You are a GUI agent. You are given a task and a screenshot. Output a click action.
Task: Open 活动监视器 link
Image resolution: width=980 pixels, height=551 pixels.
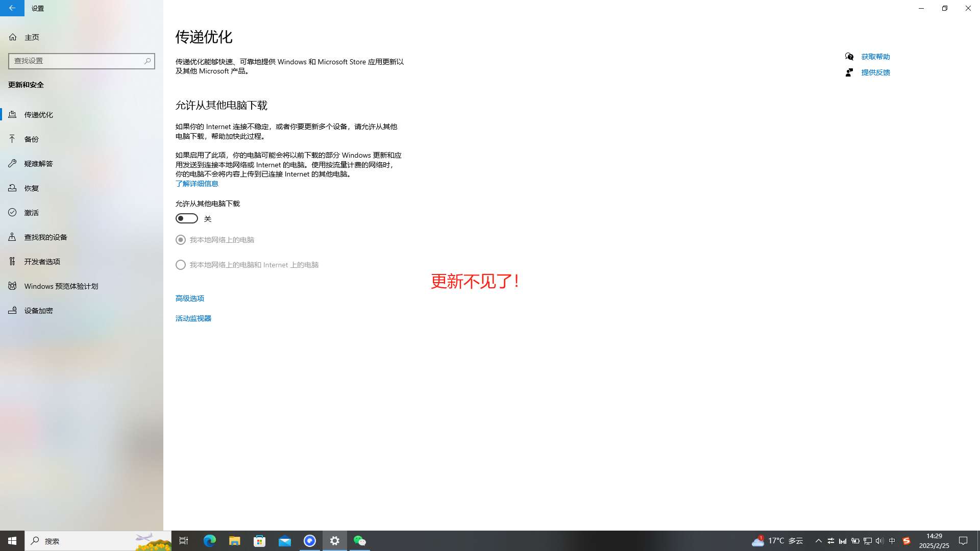point(193,317)
